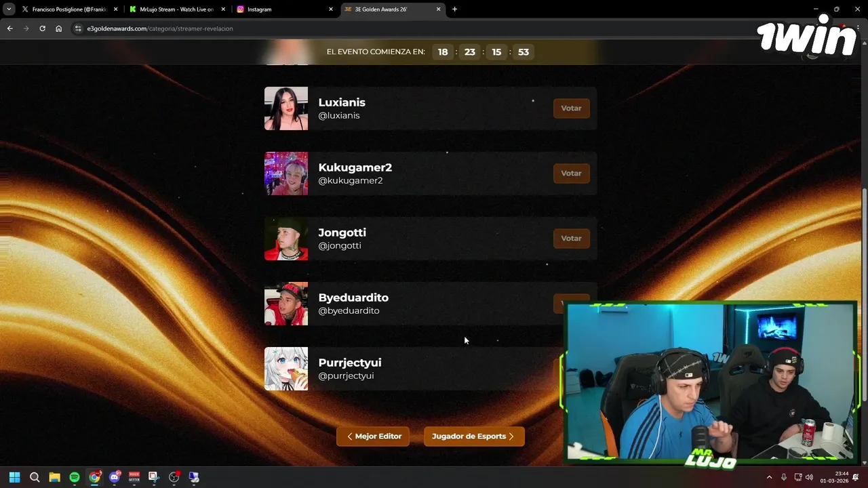The width and height of the screenshot is (868, 488).
Task: Reload the current page
Action: (x=42, y=28)
